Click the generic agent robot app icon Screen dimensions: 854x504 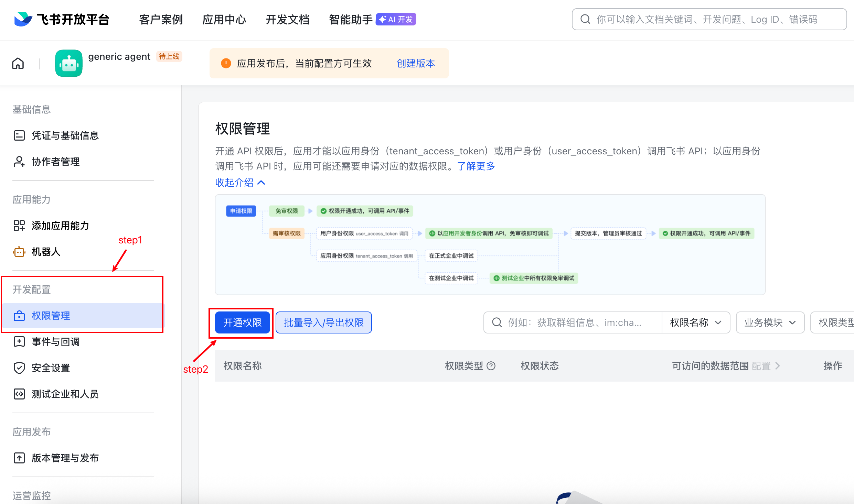pos(69,63)
